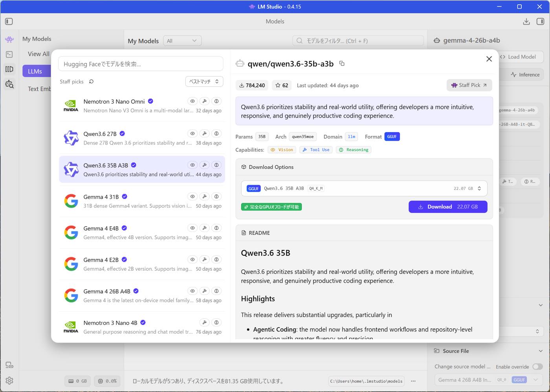Toggle the left sidebar panel icon
Screen dimensions: 550x392
pos(9,21)
